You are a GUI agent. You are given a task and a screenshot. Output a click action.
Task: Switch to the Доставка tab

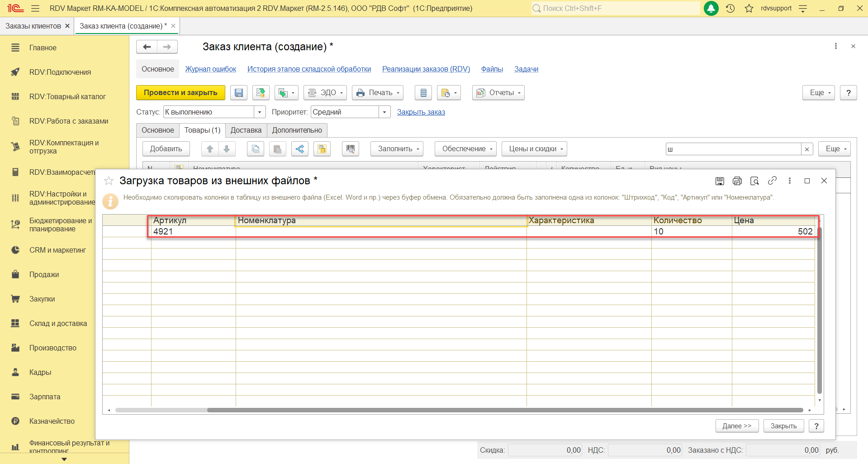tap(246, 130)
